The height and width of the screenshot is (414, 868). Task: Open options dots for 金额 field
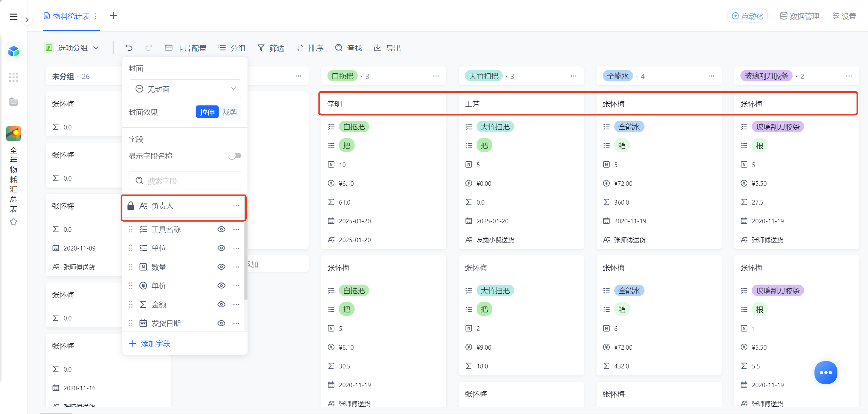point(236,304)
